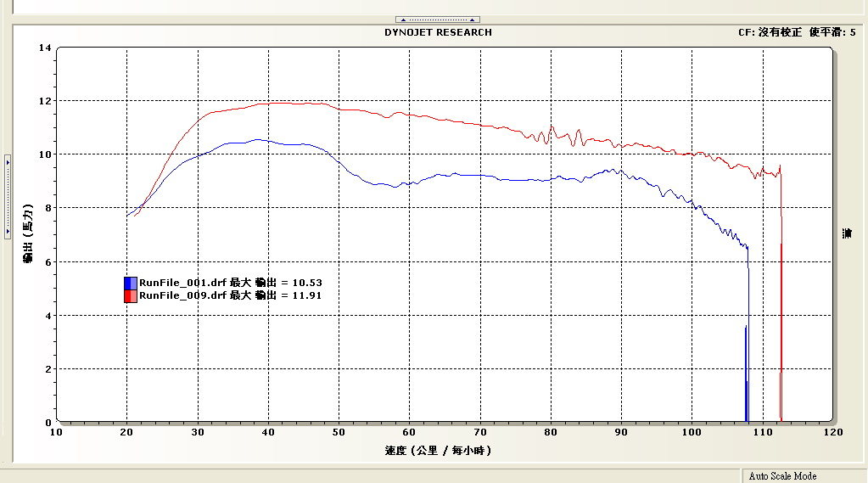Click the 14 tick label on output axis
Image resolution: width=868 pixels, height=483 pixels.
coord(44,48)
